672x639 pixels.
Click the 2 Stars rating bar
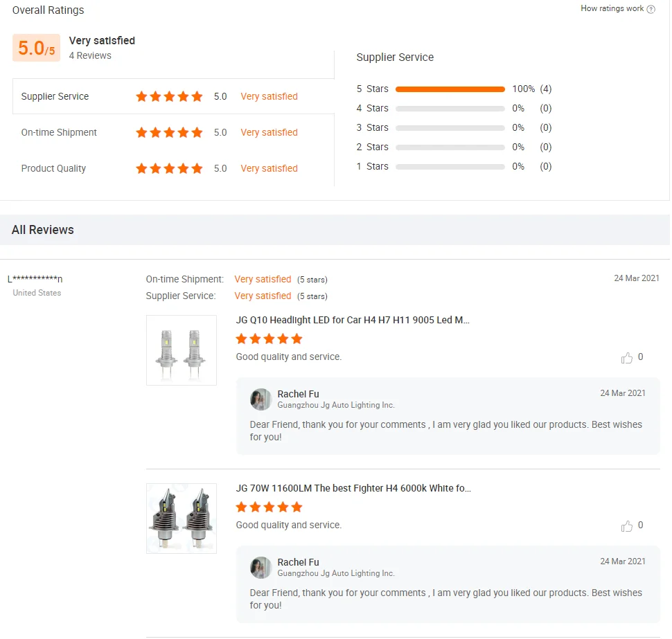click(x=450, y=147)
